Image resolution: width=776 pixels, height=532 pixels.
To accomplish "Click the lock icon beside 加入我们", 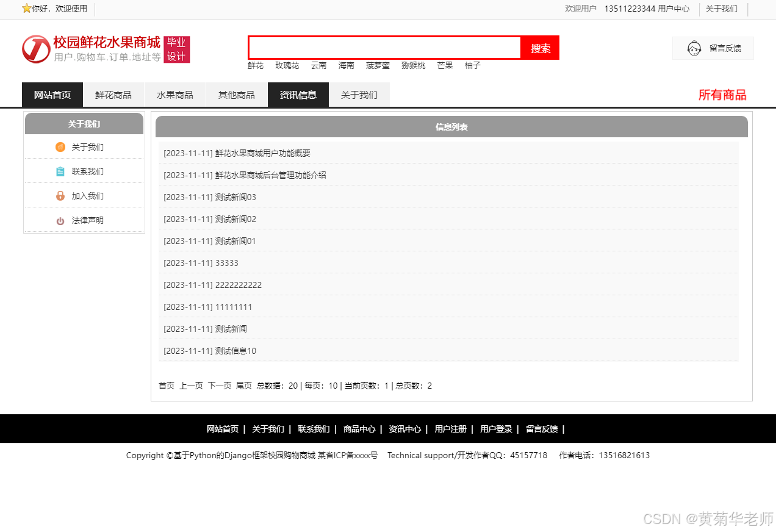I will tap(60, 196).
